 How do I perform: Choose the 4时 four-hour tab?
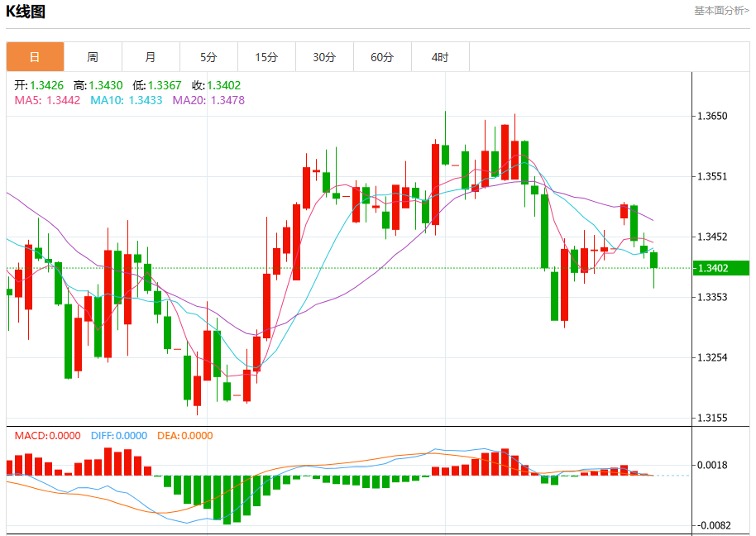[x=440, y=57]
